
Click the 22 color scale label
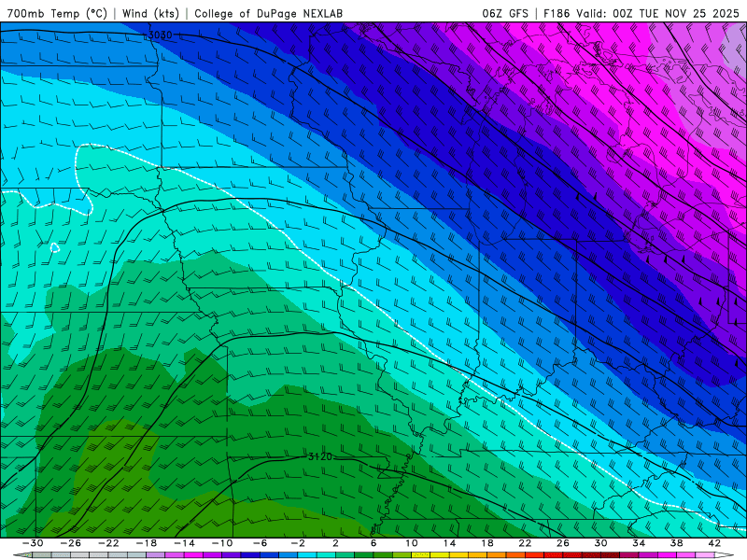(x=525, y=543)
